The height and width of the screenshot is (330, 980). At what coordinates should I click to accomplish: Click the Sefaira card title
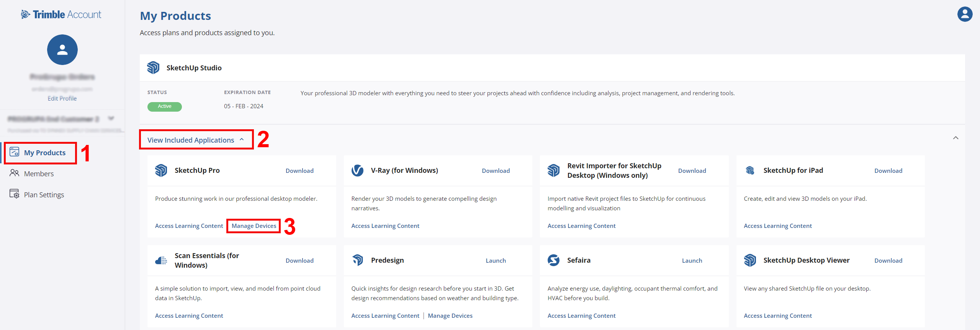(579, 260)
